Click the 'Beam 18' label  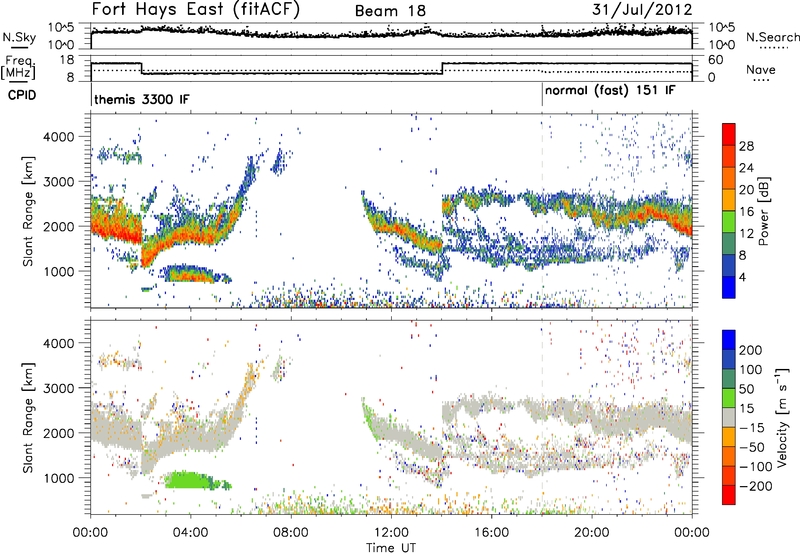pyautogui.click(x=390, y=11)
